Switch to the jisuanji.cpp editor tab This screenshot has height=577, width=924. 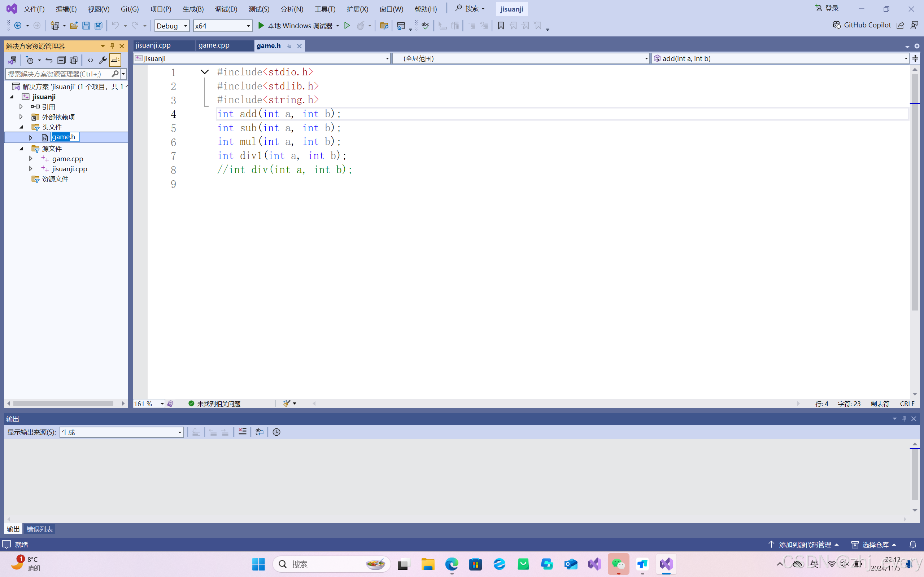click(153, 45)
